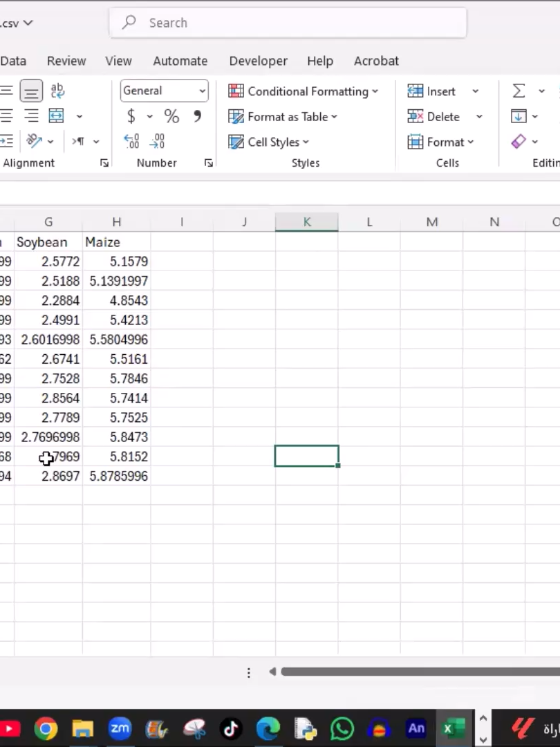Expand the Cell Styles dropdown
This screenshot has height=747, width=560.
pyautogui.click(x=268, y=142)
